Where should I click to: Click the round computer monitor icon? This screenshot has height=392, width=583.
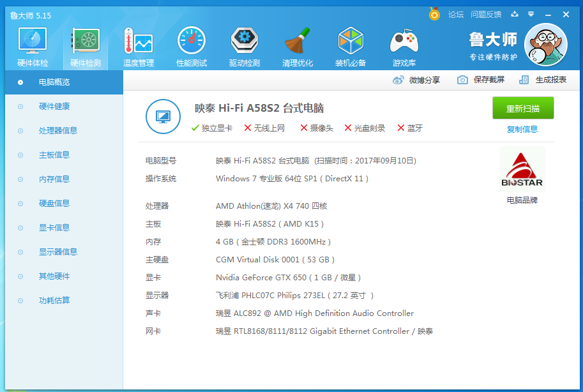pyautogui.click(x=163, y=116)
